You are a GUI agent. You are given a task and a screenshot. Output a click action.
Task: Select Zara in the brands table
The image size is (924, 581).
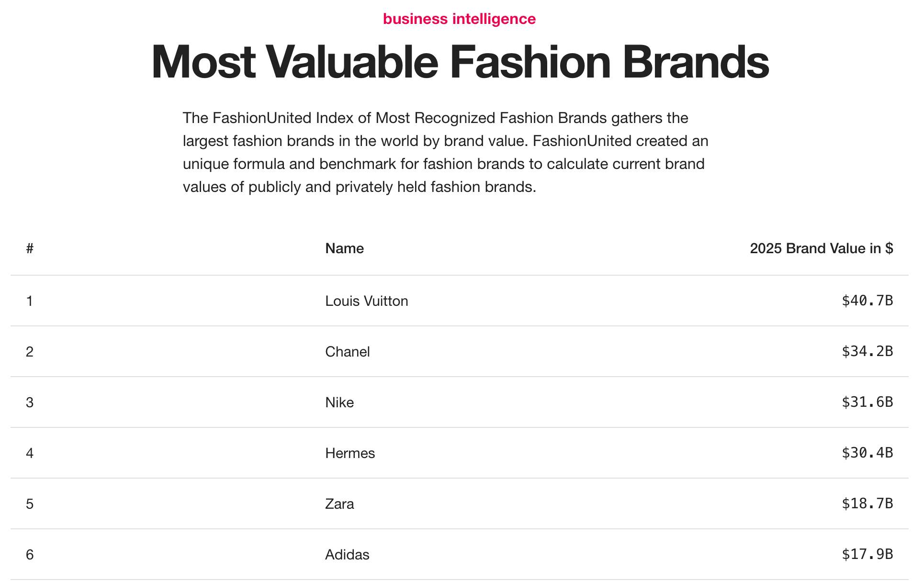coord(339,504)
